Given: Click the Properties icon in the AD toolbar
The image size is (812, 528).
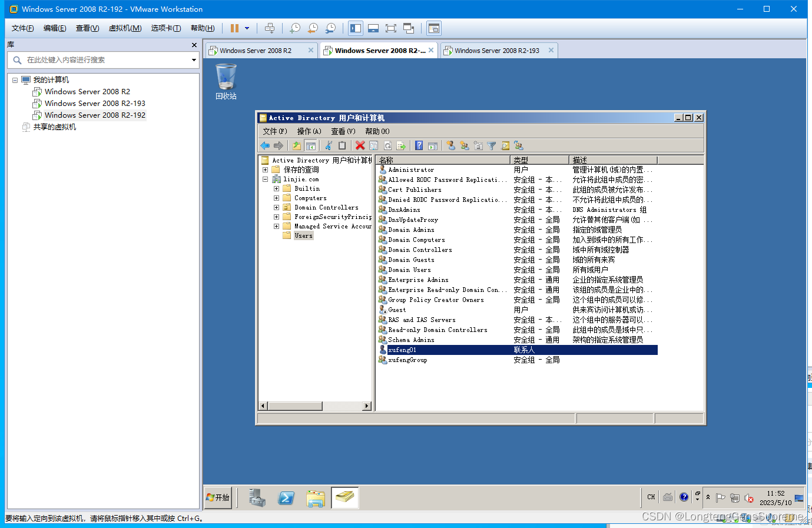Looking at the screenshot, I should pos(373,145).
